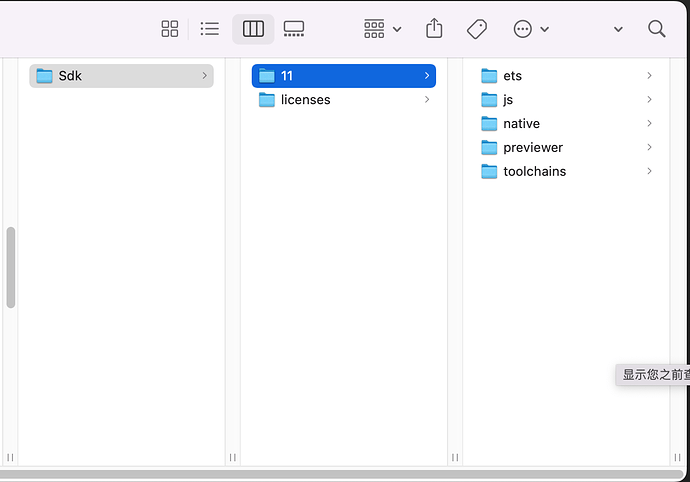The height and width of the screenshot is (482, 690).
Task: Expand the grouping dropdown arrow
Action: [397, 29]
